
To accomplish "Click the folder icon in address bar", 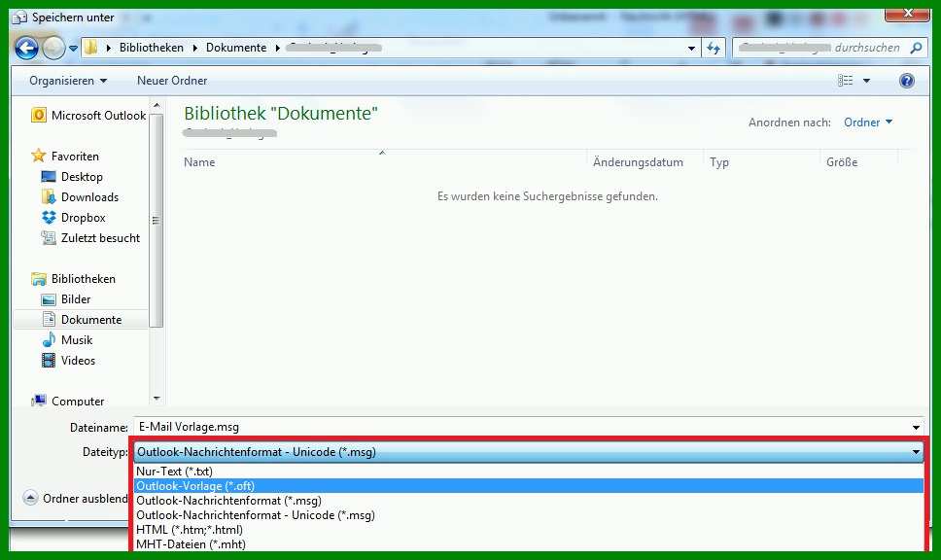I will [90, 48].
